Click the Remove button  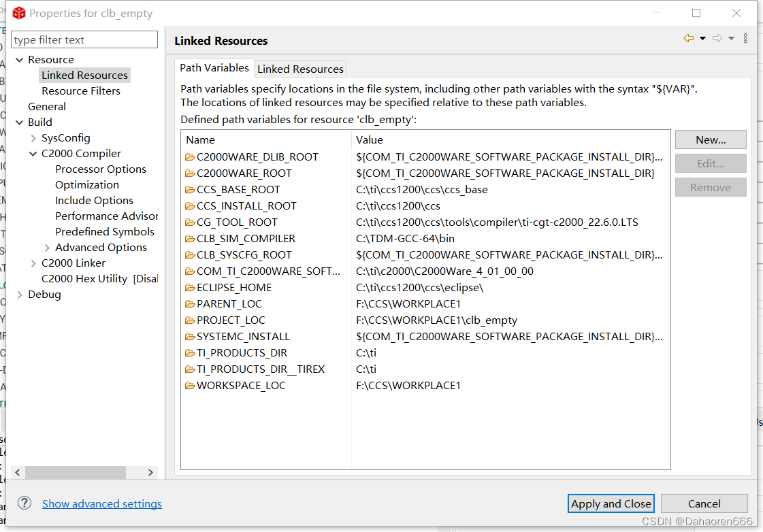click(711, 187)
